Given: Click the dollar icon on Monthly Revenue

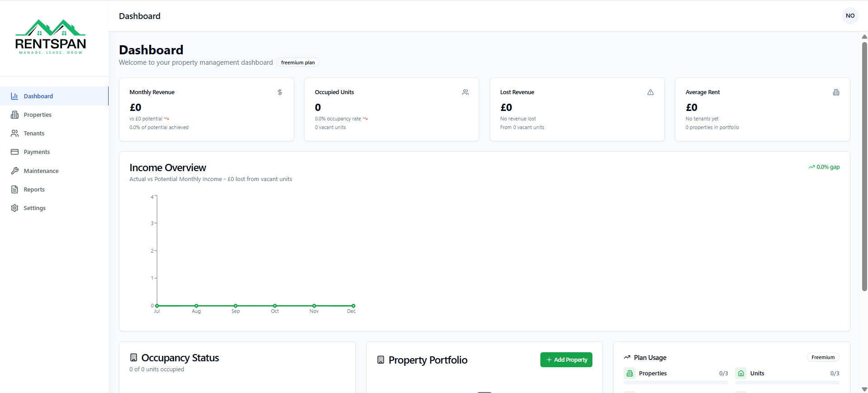Looking at the screenshot, I should point(280,92).
